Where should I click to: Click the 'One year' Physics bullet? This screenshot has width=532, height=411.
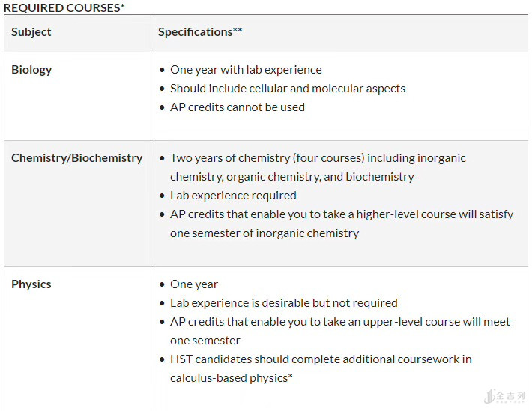pos(194,284)
